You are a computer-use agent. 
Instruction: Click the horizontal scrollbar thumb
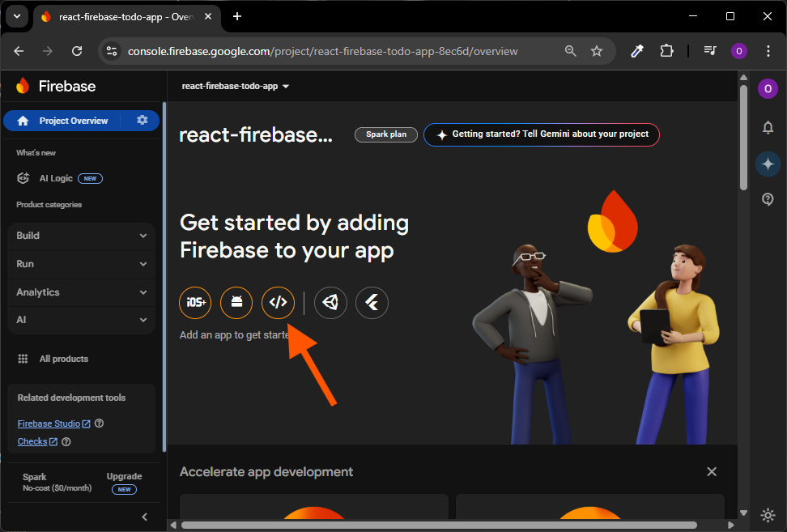click(439, 525)
